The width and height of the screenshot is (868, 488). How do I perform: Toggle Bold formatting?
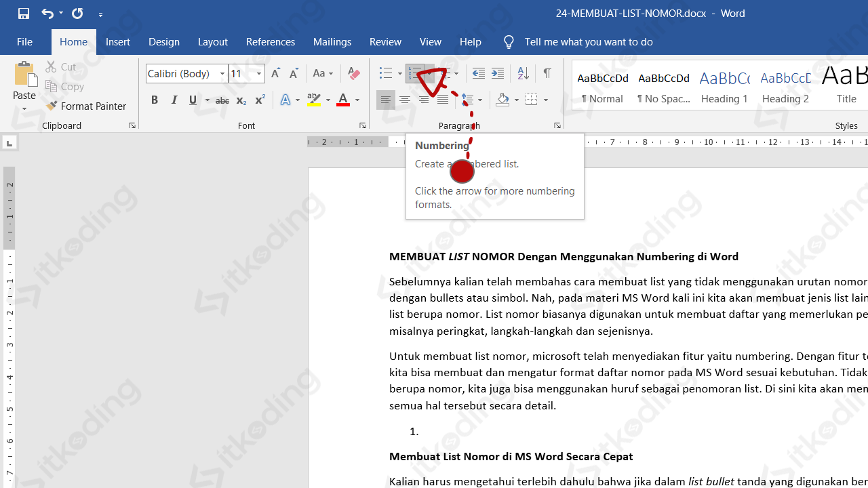click(x=155, y=100)
